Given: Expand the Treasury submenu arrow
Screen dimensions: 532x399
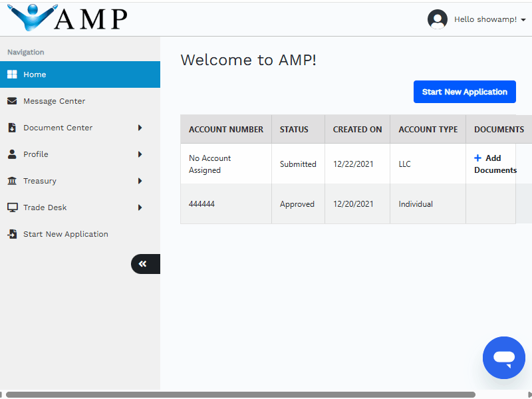Looking at the screenshot, I should tap(140, 181).
